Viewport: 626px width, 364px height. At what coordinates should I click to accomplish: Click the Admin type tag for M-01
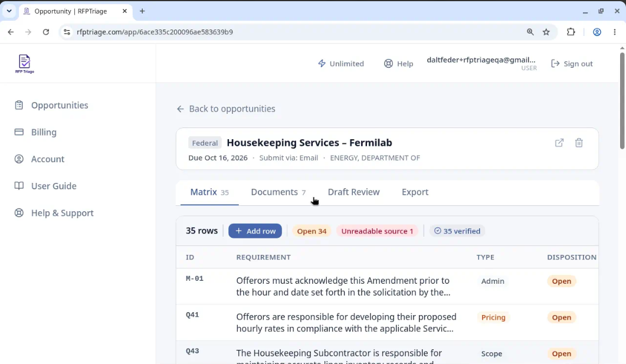tap(493, 281)
